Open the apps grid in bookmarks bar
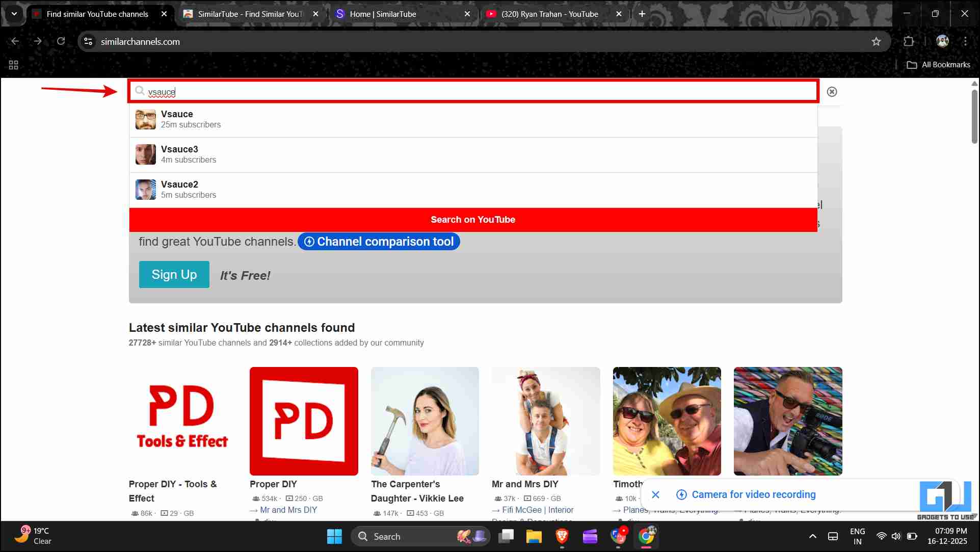 point(14,65)
